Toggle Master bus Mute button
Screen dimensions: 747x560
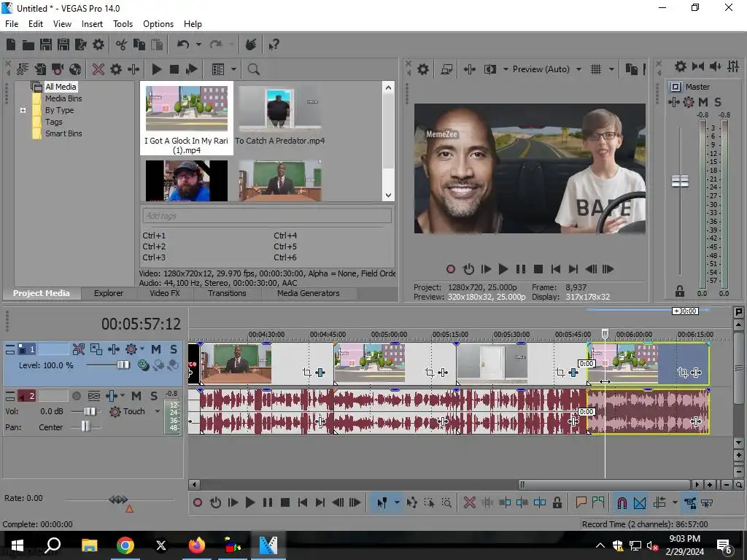click(703, 102)
